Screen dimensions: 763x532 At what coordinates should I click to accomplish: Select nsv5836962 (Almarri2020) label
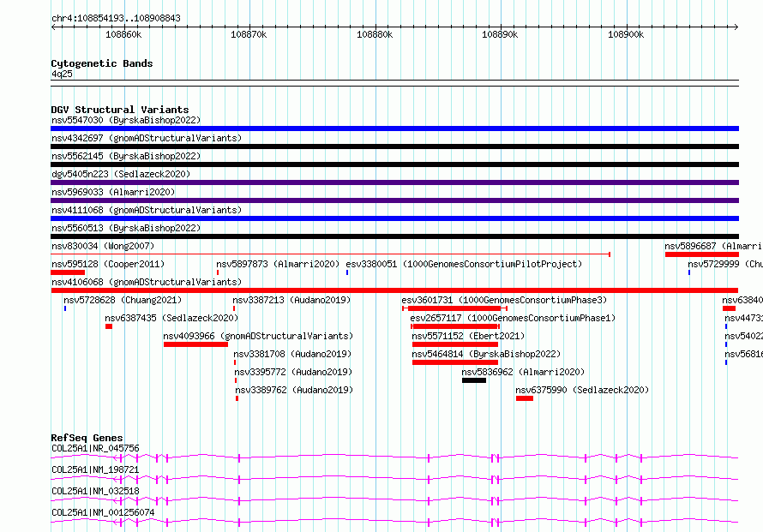pos(523,372)
